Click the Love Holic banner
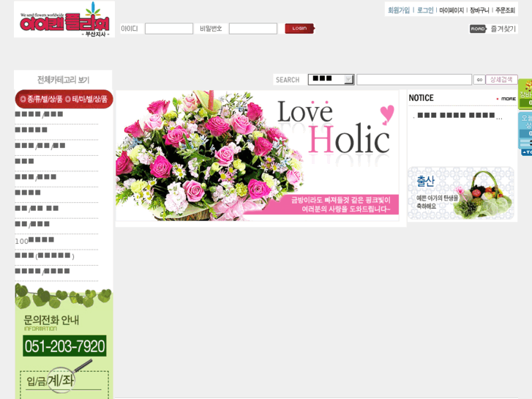The width and height of the screenshot is (532, 399). pos(257,155)
